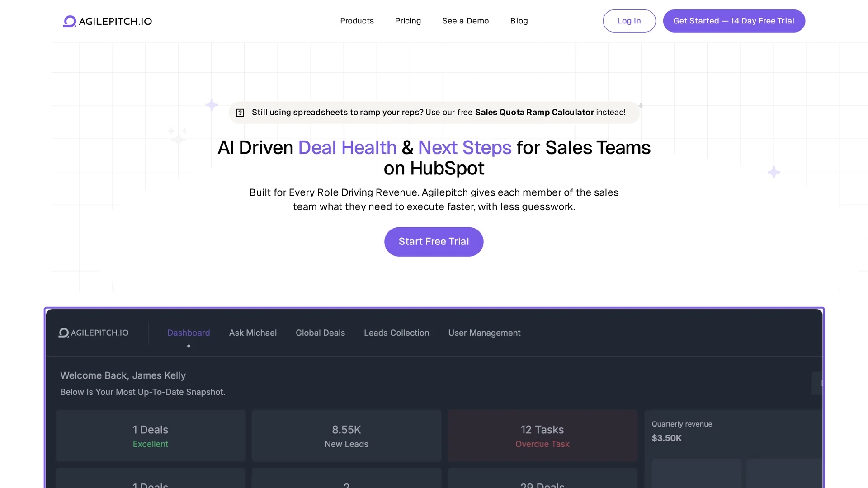Click the Quarterly revenue $3.50K value

(666, 438)
